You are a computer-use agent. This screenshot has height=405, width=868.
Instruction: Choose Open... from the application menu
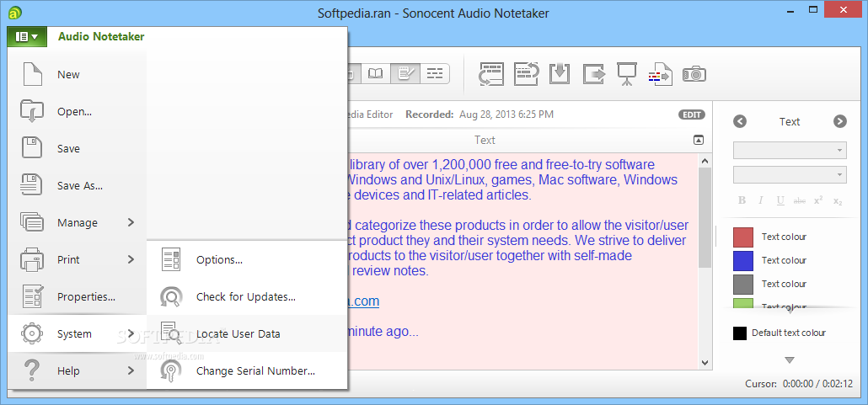(74, 111)
